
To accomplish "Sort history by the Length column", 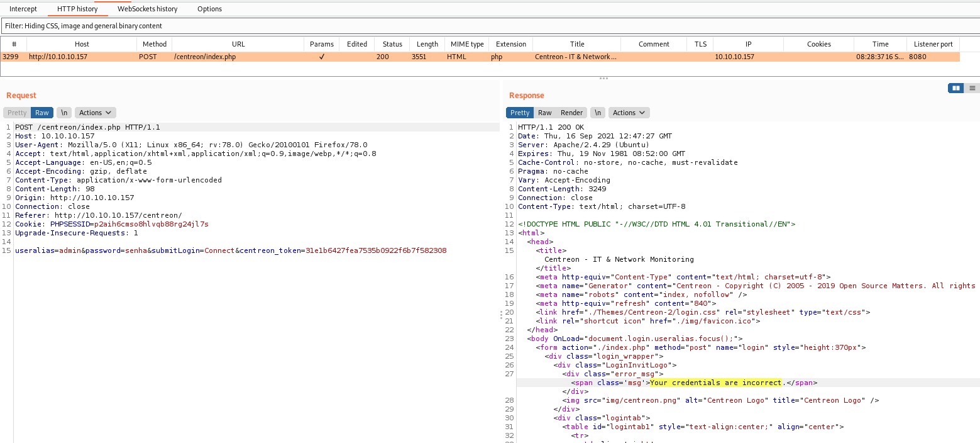I will pos(427,44).
